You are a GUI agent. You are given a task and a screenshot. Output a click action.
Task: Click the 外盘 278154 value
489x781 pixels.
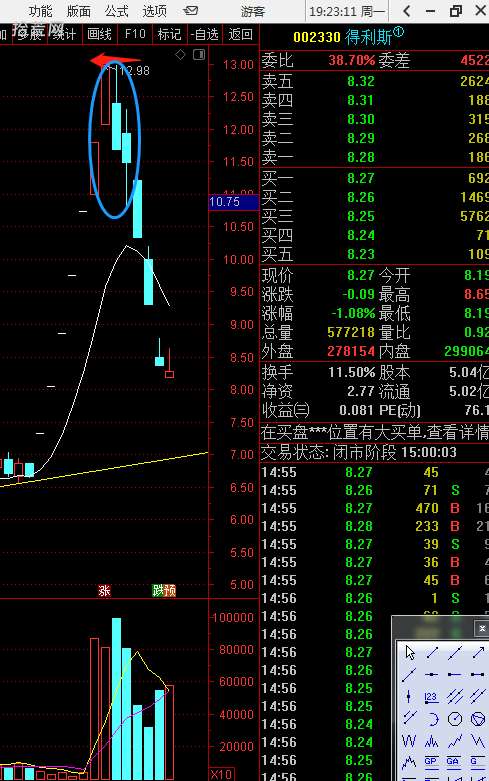[351, 351]
